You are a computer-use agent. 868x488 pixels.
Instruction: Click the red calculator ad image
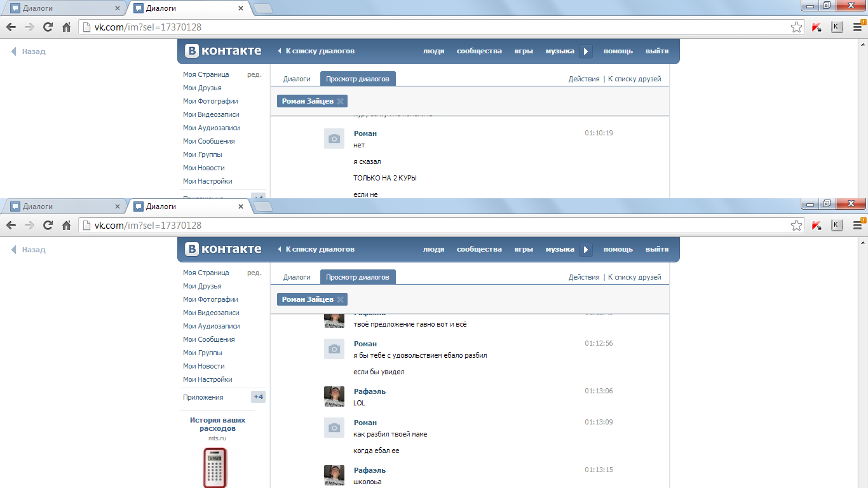215,468
